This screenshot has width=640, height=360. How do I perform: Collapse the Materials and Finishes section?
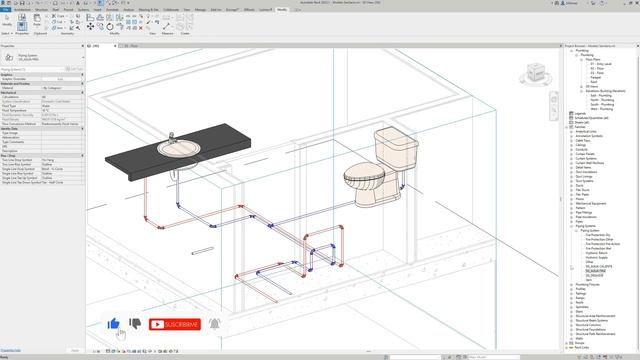[82, 84]
